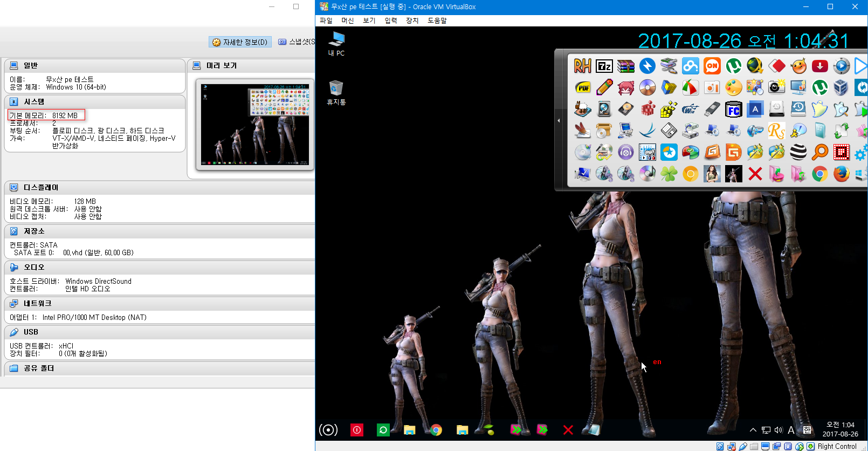The image size is (868, 451).
Task: Open the USB flash drive icon
Action: coord(712,109)
